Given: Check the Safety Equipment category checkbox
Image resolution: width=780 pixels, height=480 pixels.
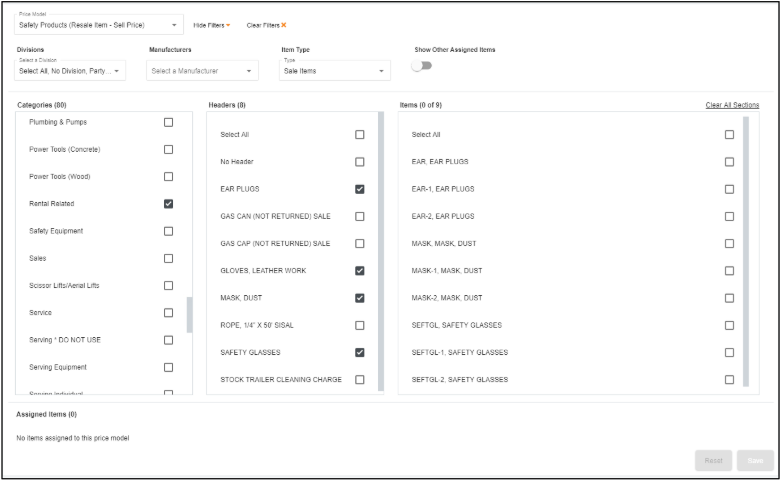Looking at the screenshot, I should pyautogui.click(x=168, y=231).
